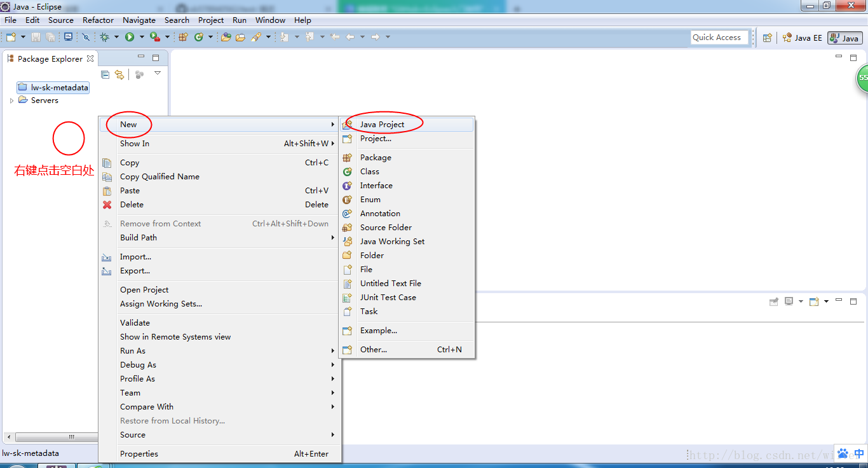Toggle Skip All Breakpoints in toolbar
Viewport: 868px width, 468px height.
(86, 38)
